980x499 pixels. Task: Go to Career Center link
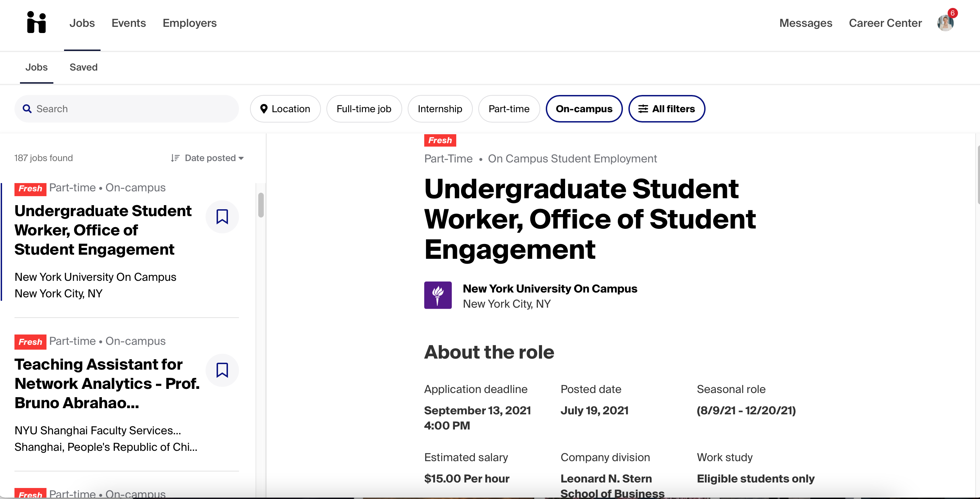(885, 23)
